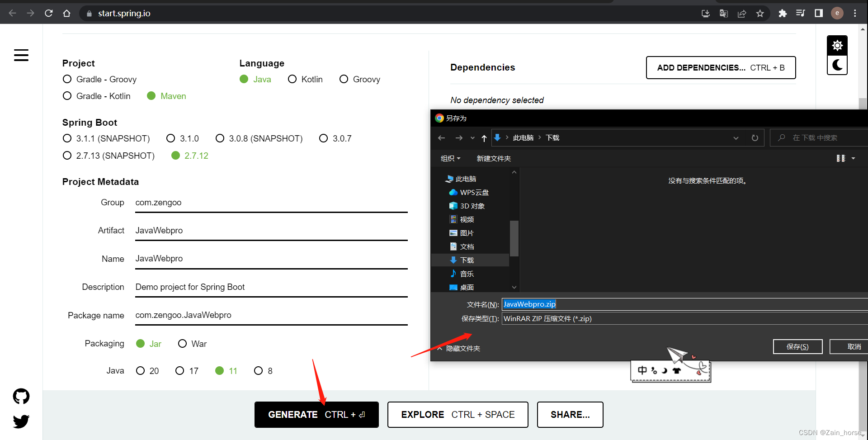Open the browser extensions puzzle icon

tap(783, 14)
